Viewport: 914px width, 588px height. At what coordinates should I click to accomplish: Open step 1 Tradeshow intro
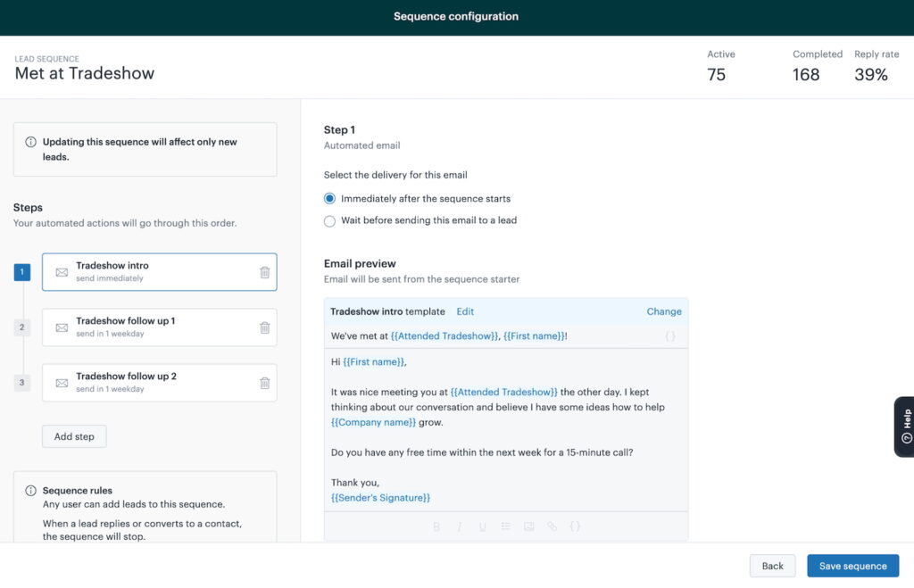coord(159,272)
